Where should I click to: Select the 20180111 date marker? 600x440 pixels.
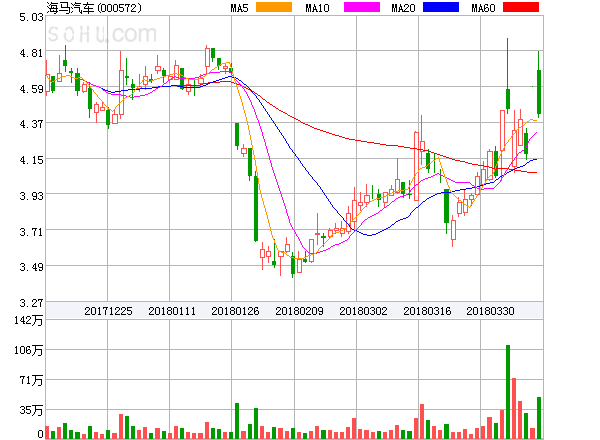pos(172,311)
